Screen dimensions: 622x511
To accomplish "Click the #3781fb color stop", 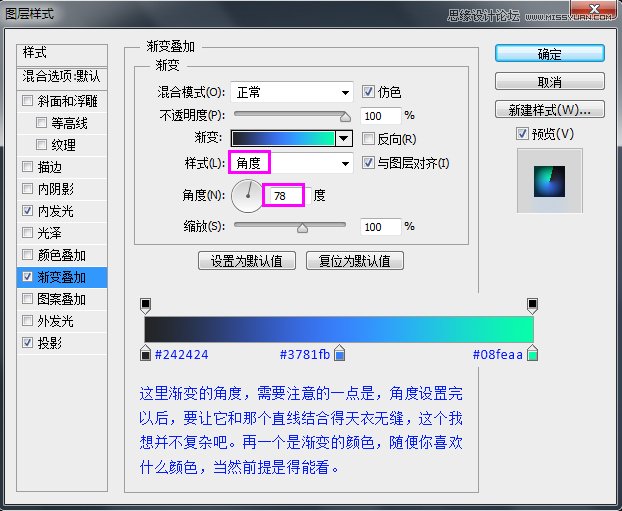I will [x=340, y=353].
